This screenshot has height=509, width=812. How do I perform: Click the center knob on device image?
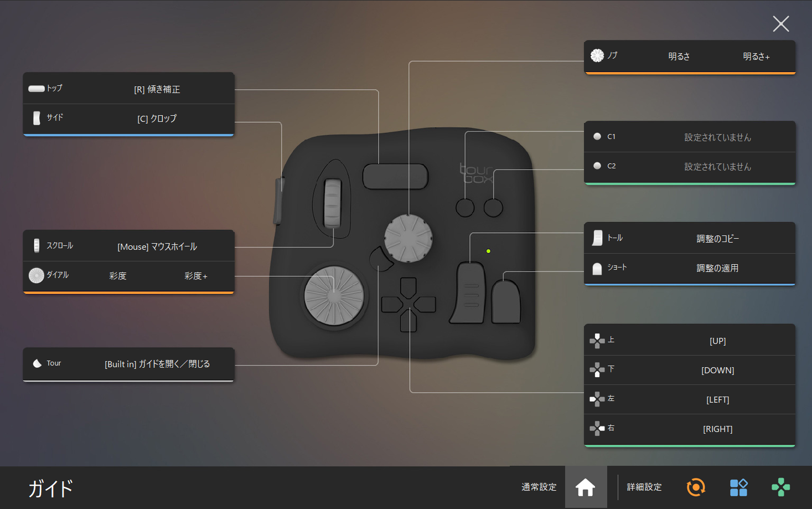(408, 238)
